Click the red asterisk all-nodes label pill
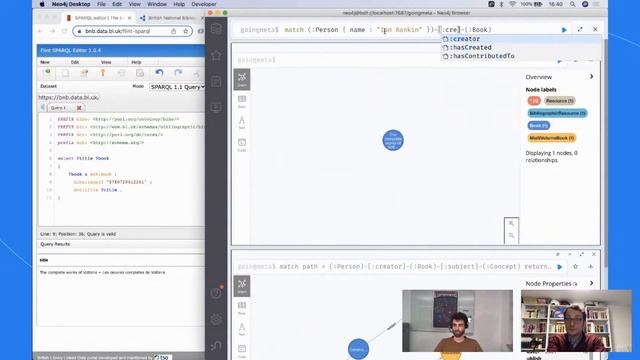The height and width of the screenshot is (360, 640). coord(534,101)
